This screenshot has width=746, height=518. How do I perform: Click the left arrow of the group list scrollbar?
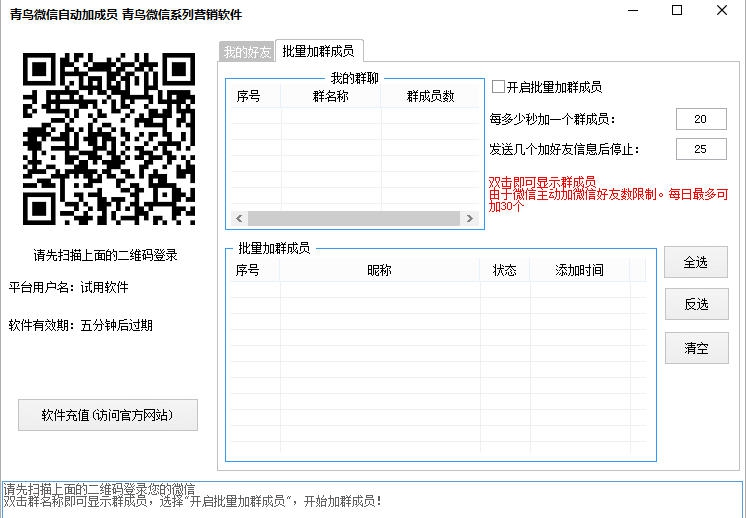pyautogui.click(x=239, y=218)
